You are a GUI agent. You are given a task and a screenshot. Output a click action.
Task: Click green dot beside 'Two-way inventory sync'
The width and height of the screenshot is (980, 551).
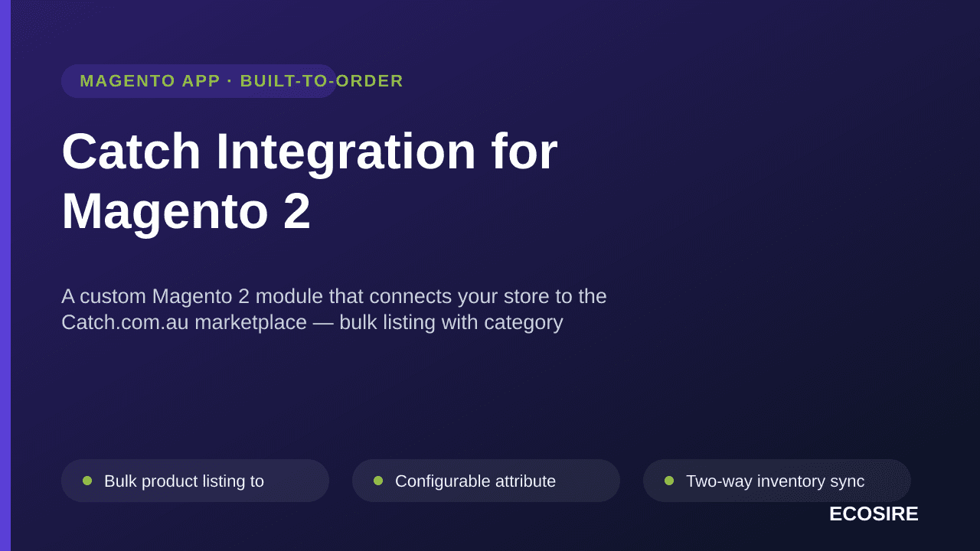(x=669, y=481)
